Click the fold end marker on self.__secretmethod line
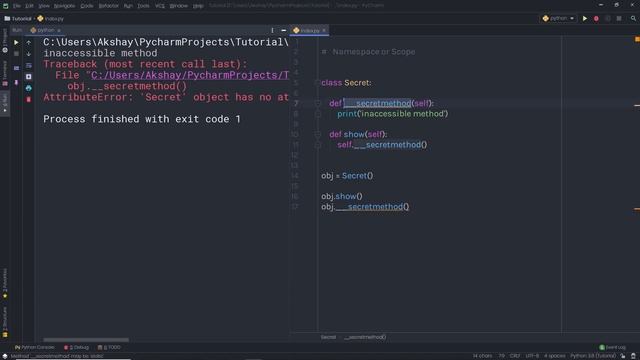Image resolution: width=640 pixels, height=360 pixels. pos(318,145)
